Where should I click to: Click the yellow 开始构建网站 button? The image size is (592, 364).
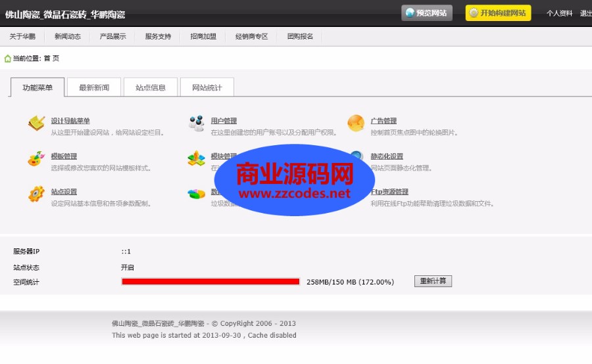(498, 13)
